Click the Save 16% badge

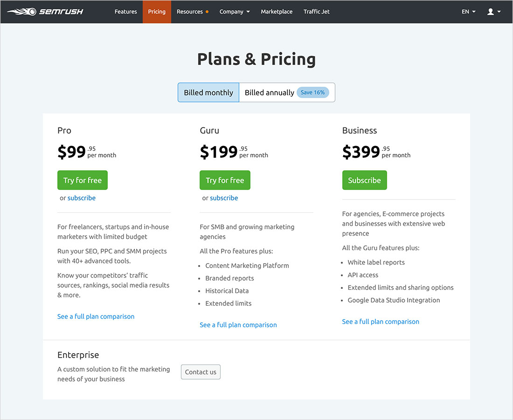point(312,92)
